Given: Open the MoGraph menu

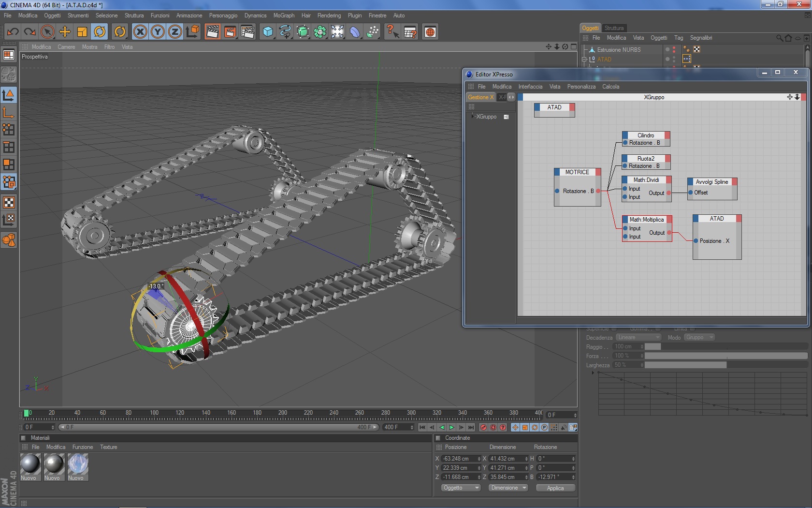Looking at the screenshot, I should point(284,15).
